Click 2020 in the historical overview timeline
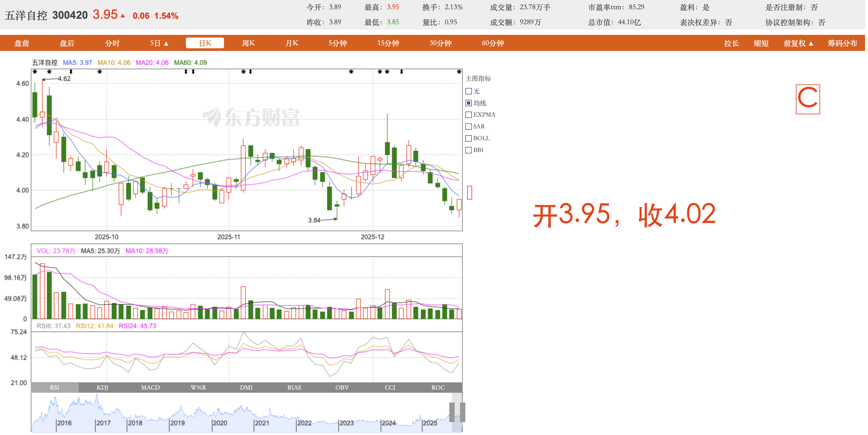 pyautogui.click(x=220, y=423)
